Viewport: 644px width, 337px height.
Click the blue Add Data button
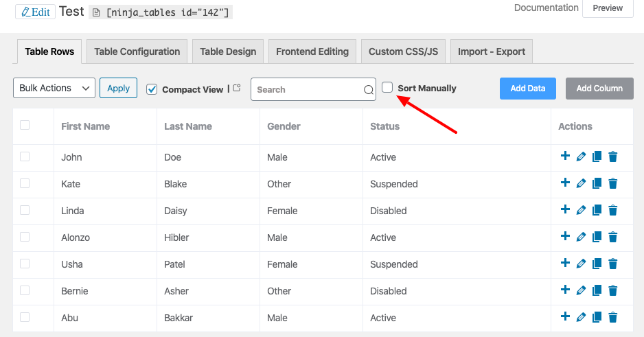click(x=527, y=89)
